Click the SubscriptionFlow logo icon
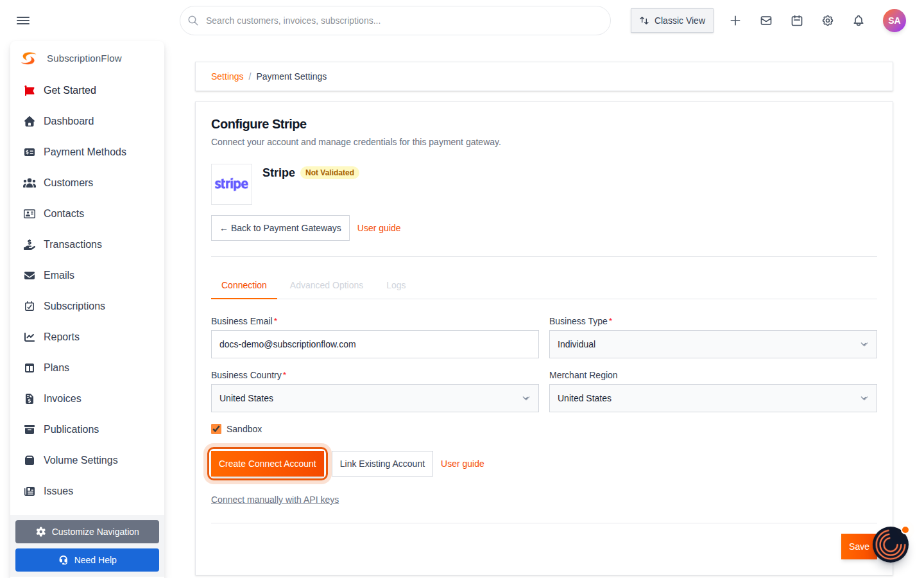The height and width of the screenshot is (578, 924). tap(29, 58)
